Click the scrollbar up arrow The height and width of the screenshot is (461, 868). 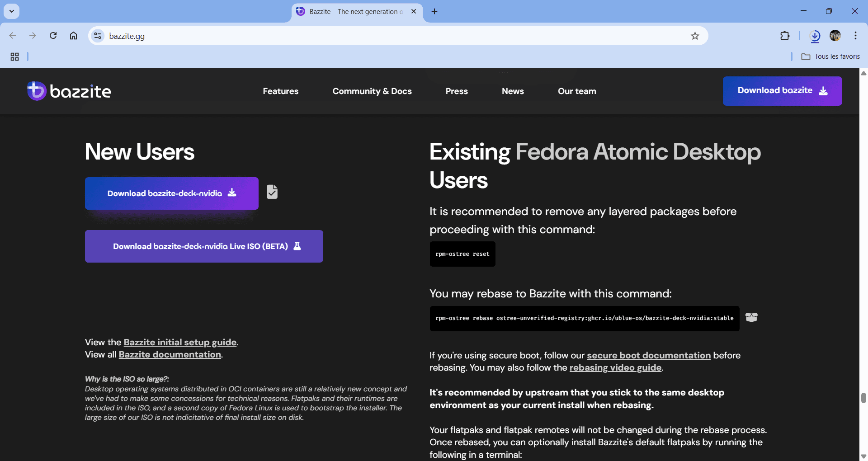coord(863,73)
